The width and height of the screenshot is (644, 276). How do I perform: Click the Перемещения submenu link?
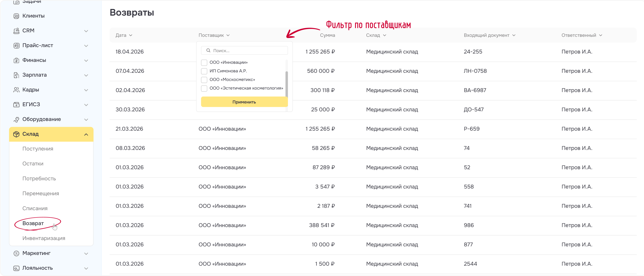40,193
